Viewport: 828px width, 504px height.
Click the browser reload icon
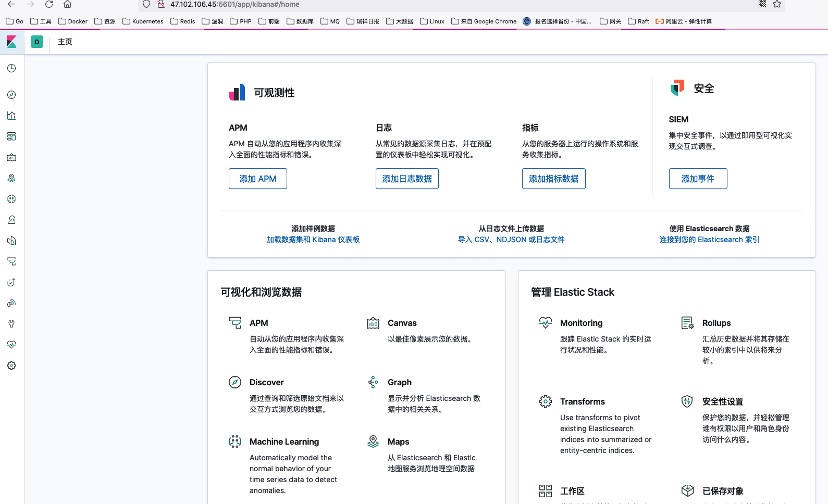tap(49, 4)
